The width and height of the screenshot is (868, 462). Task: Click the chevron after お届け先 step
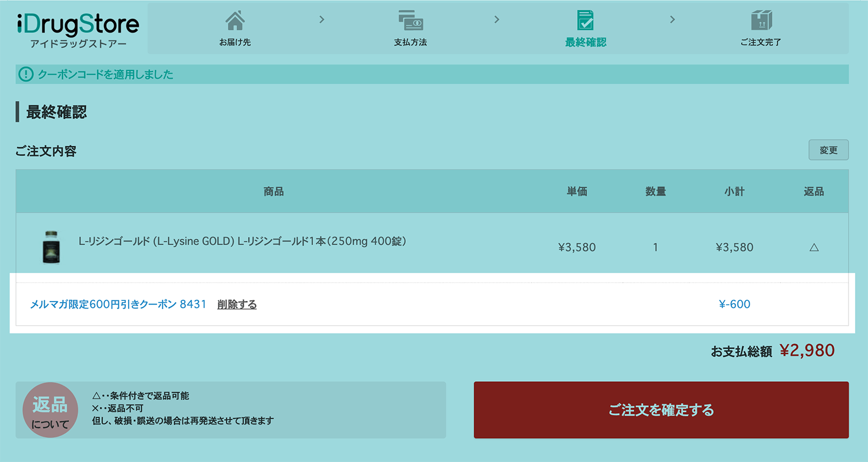322,20
